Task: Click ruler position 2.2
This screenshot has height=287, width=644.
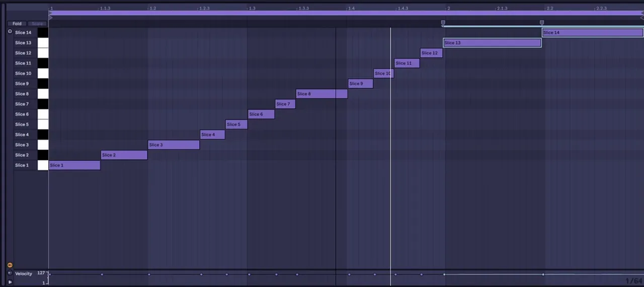Action: 550,9
